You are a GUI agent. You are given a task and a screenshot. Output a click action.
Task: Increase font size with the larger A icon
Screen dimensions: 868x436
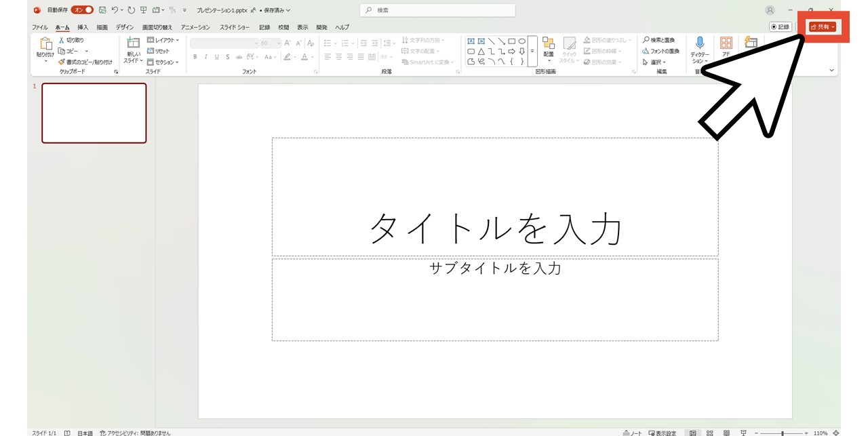tap(288, 43)
